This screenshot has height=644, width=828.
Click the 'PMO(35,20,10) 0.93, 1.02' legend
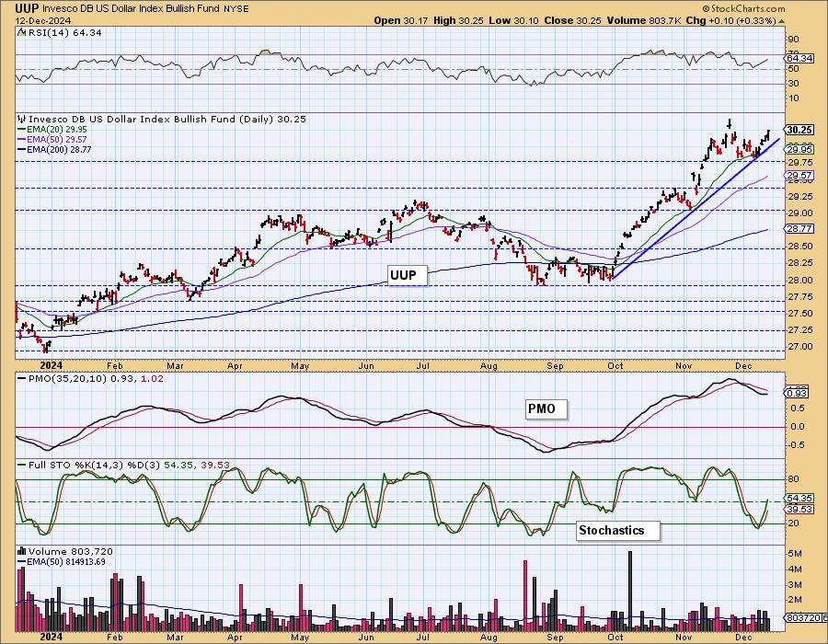[90, 378]
